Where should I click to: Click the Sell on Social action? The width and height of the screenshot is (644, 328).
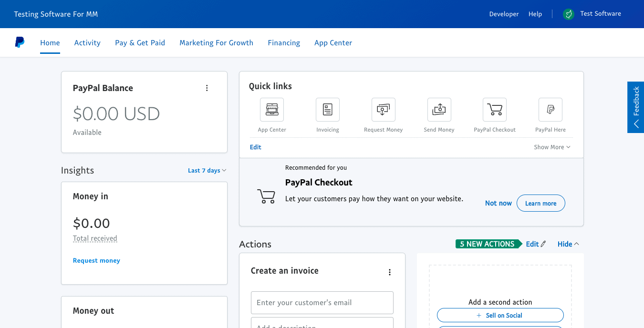tap(500, 315)
